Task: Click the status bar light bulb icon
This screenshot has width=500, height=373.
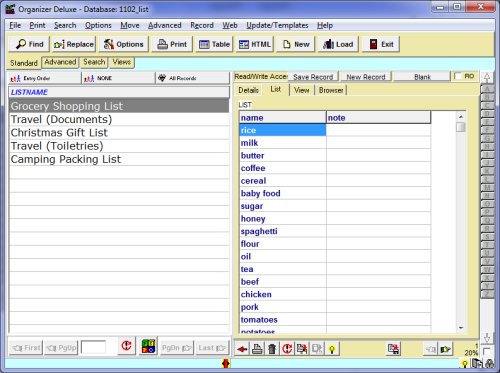Action: pos(464,364)
